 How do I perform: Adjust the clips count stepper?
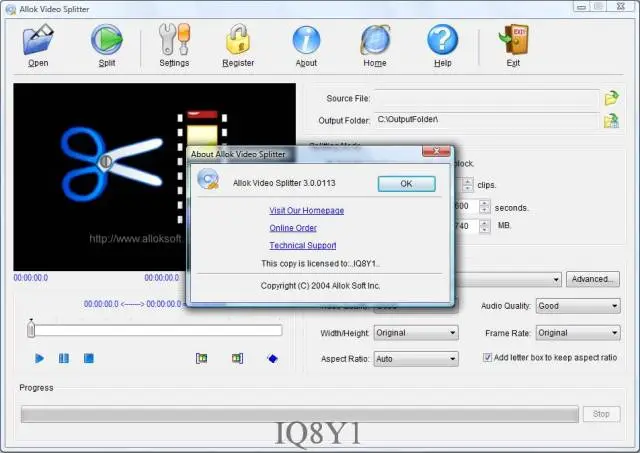(x=468, y=185)
